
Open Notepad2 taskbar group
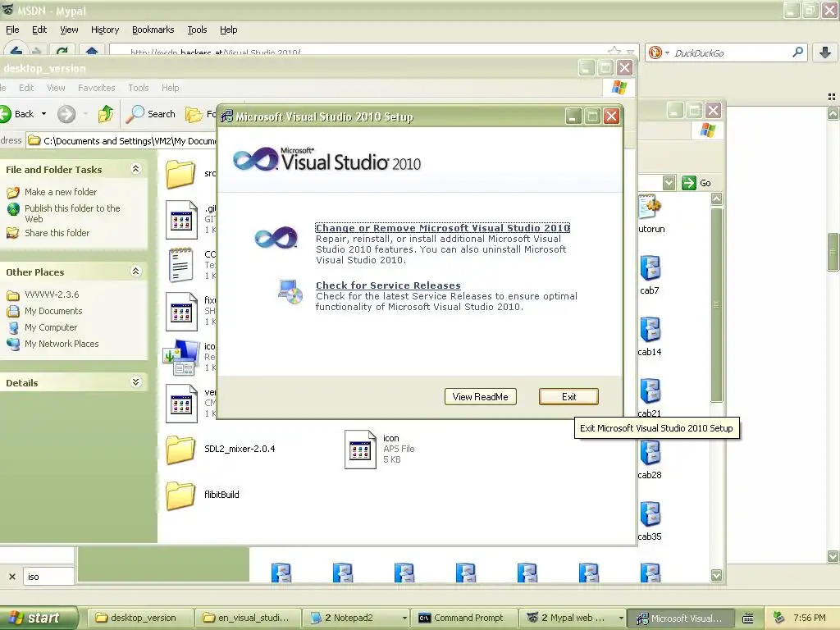tap(356, 618)
